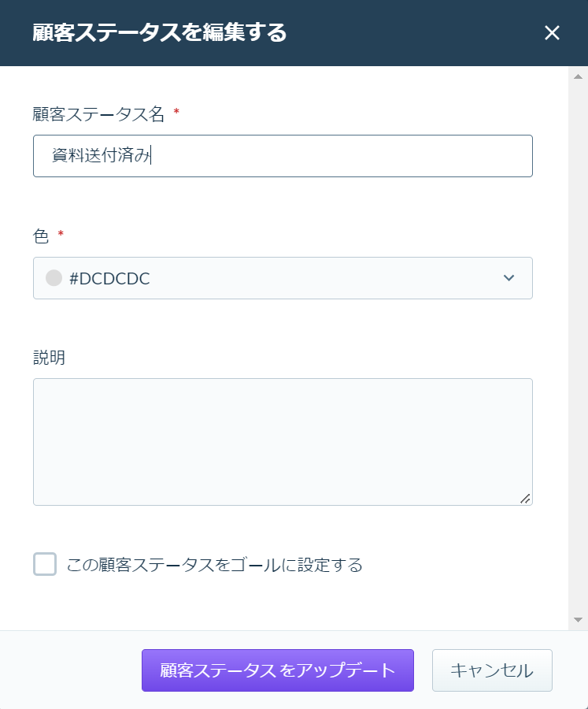588x709 pixels.
Task: Click the キャンセル button
Action: click(x=492, y=670)
